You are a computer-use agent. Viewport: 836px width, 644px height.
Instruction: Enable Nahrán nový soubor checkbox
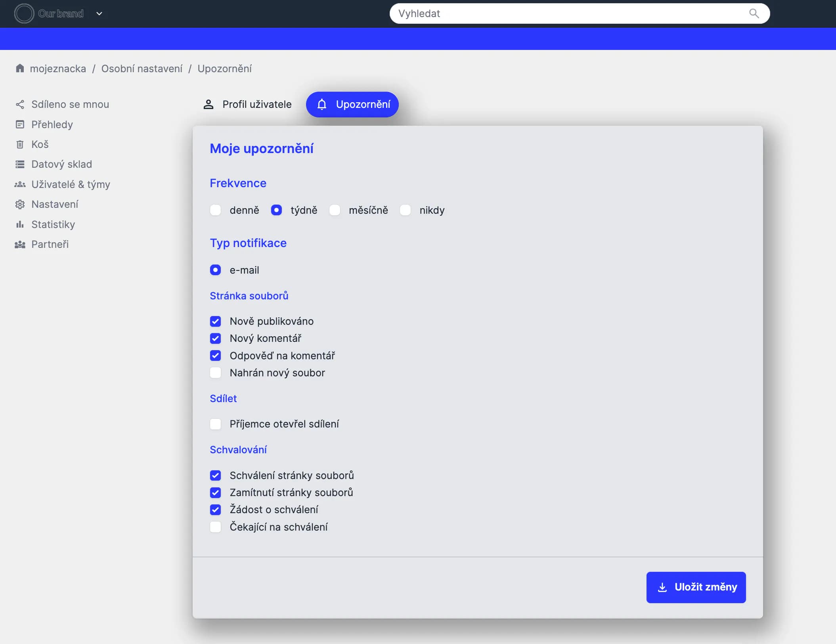215,373
